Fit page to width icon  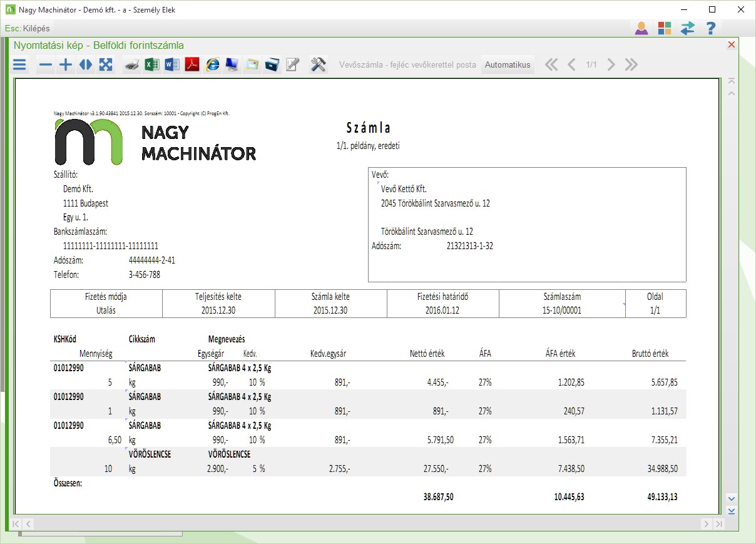point(85,65)
